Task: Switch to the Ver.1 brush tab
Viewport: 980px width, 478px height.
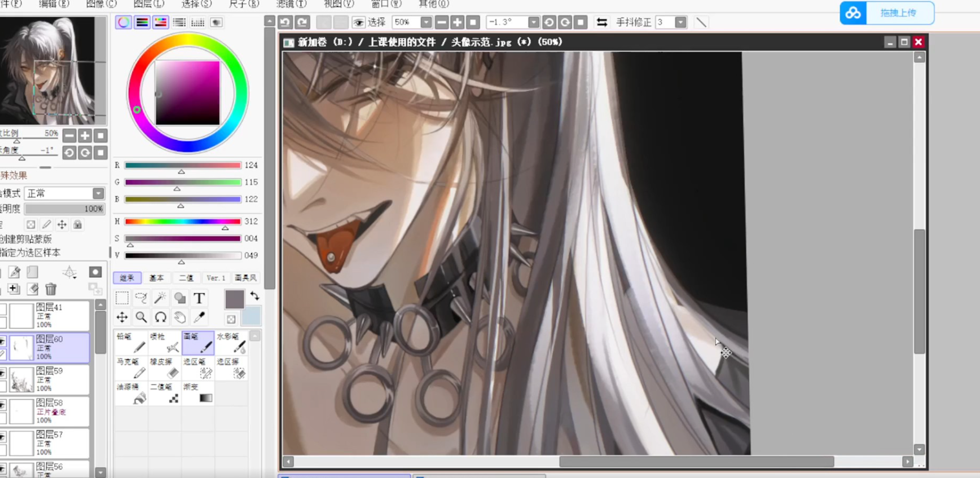Action: pos(216,278)
